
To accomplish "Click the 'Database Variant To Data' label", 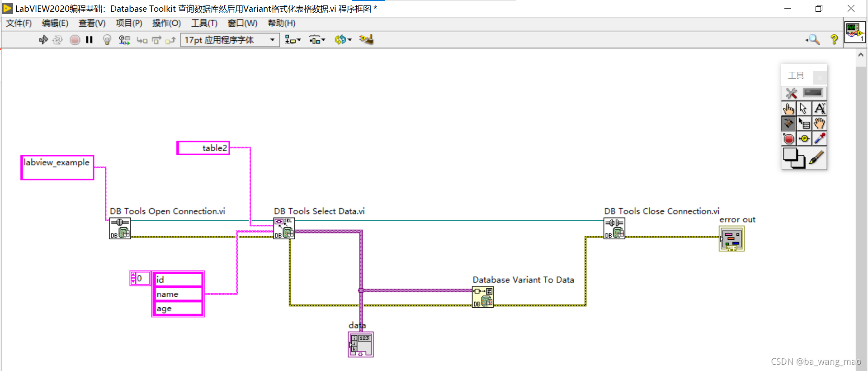I will (x=524, y=280).
